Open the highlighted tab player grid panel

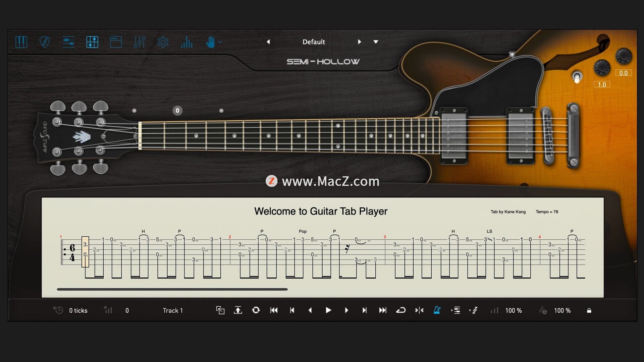(x=92, y=42)
